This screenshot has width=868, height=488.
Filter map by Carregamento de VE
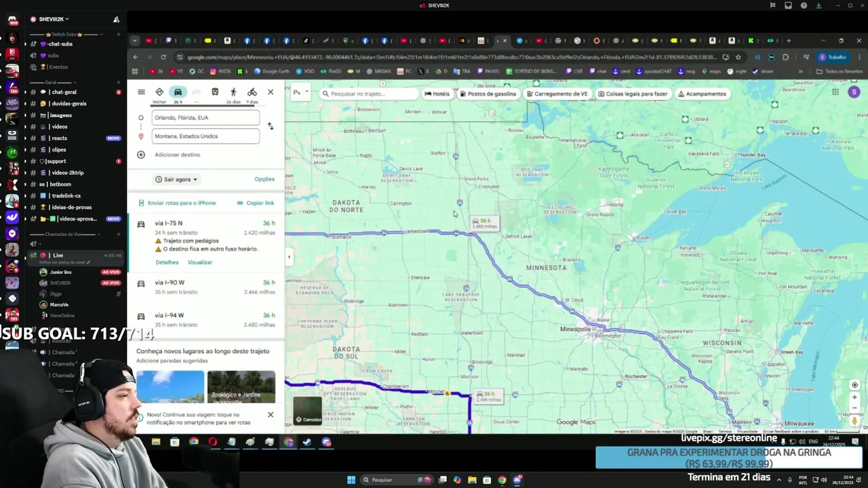pyautogui.click(x=557, y=94)
